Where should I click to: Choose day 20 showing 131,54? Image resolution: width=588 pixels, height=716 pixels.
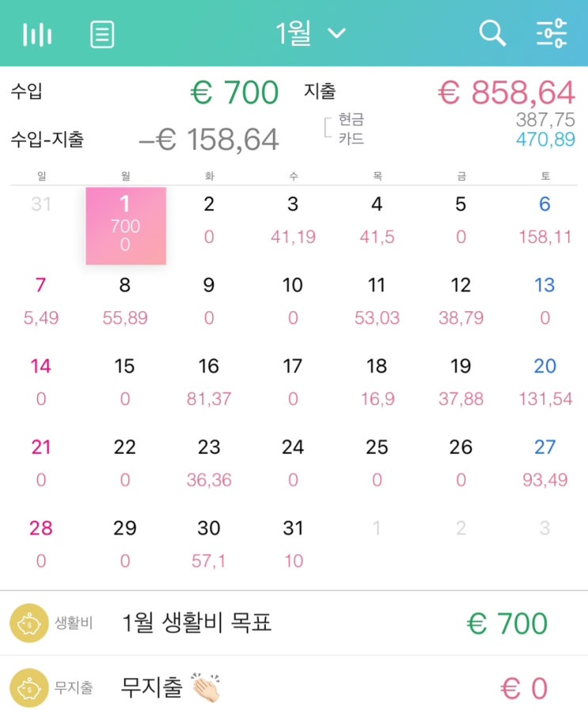click(544, 383)
